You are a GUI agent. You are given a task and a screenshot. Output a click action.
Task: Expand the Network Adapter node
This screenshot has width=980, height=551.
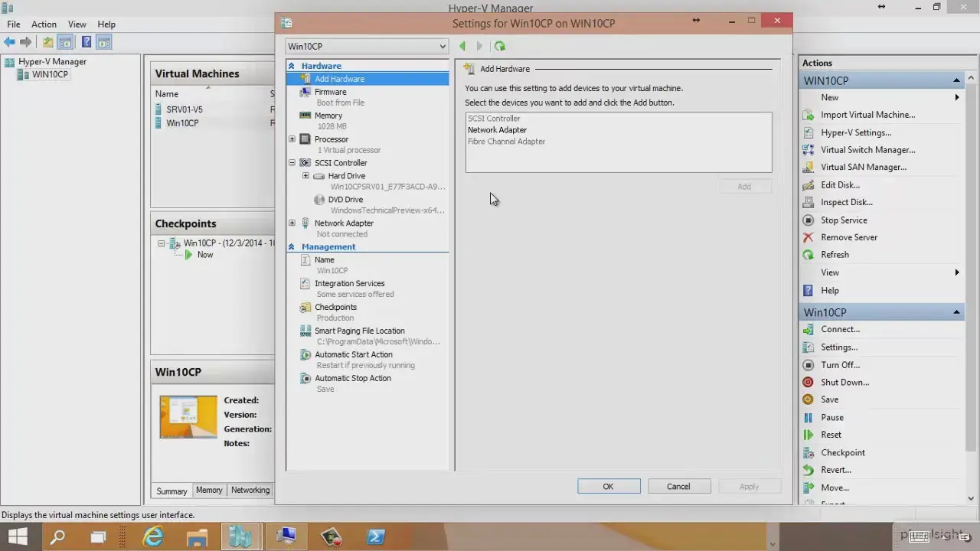(x=292, y=223)
